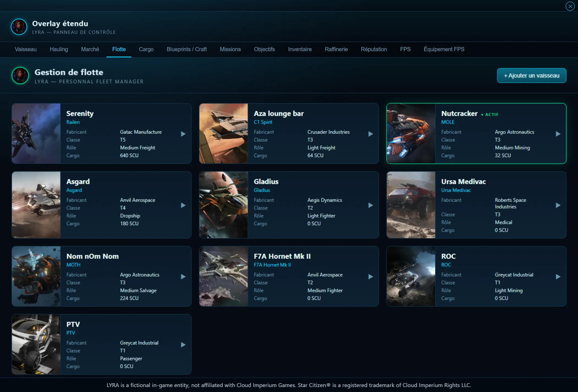Select the Flotte tab
This screenshot has width=578, height=392.
[119, 49]
